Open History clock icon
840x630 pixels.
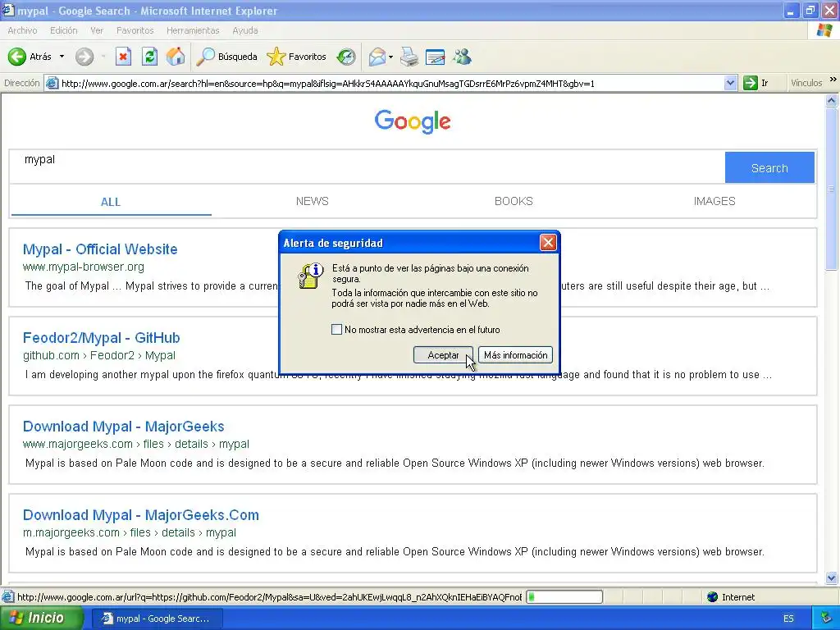[x=346, y=57]
